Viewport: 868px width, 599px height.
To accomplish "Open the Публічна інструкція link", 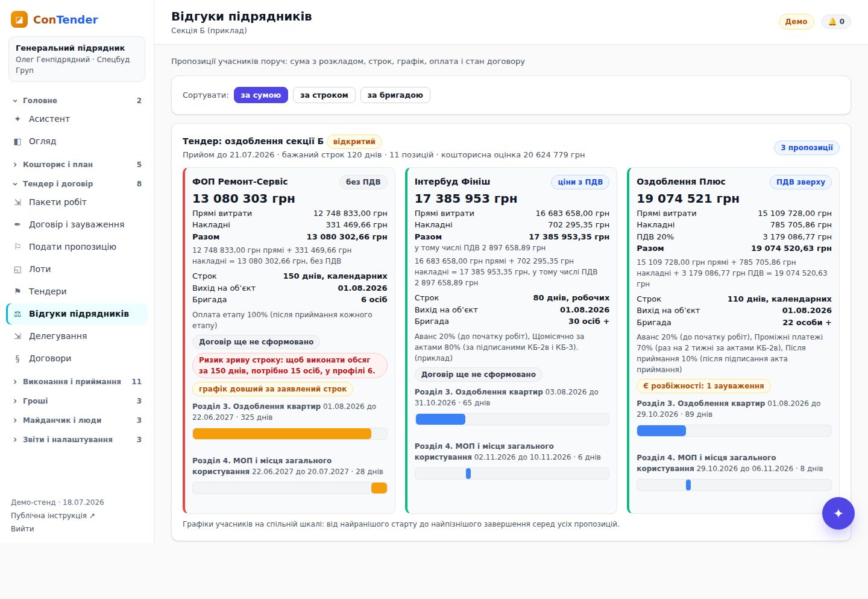I will point(53,516).
